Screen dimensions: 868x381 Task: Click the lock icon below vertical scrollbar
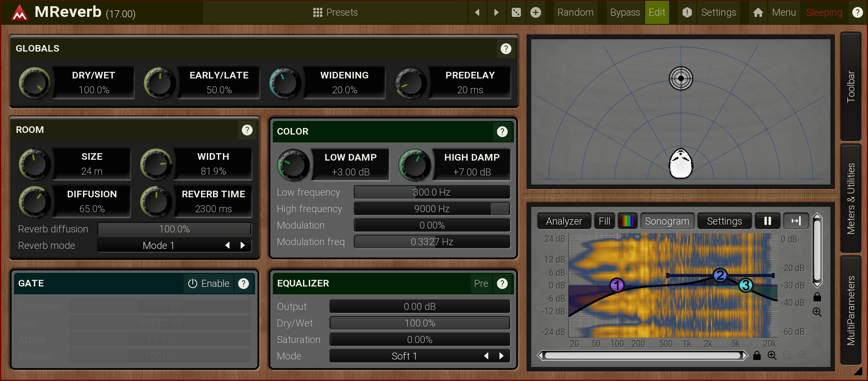coord(817,297)
